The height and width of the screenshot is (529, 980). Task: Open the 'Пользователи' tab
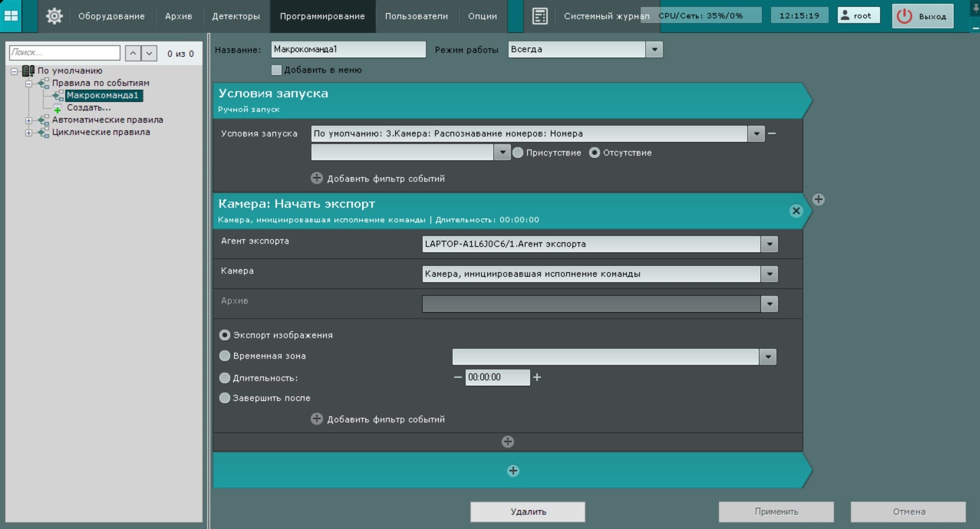click(x=416, y=16)
